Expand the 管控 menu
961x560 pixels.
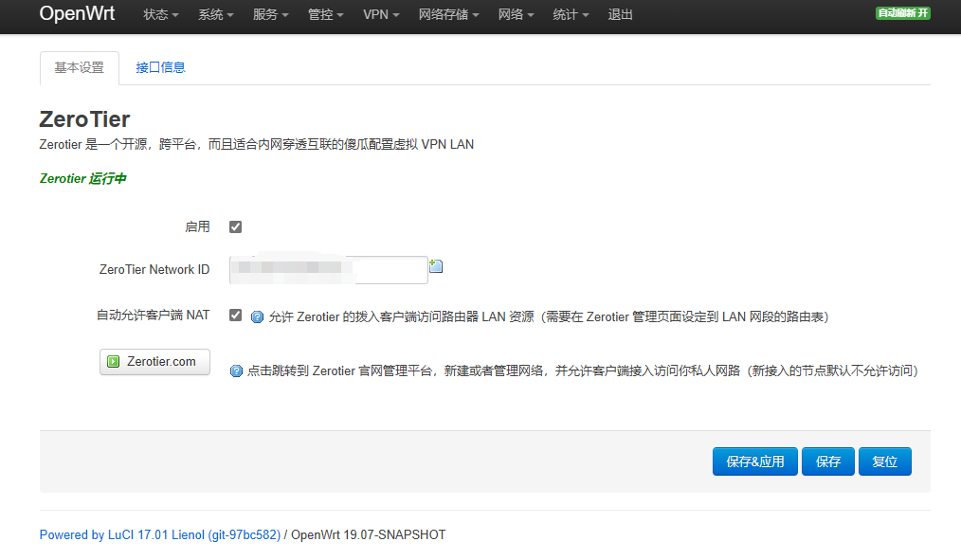325,15
